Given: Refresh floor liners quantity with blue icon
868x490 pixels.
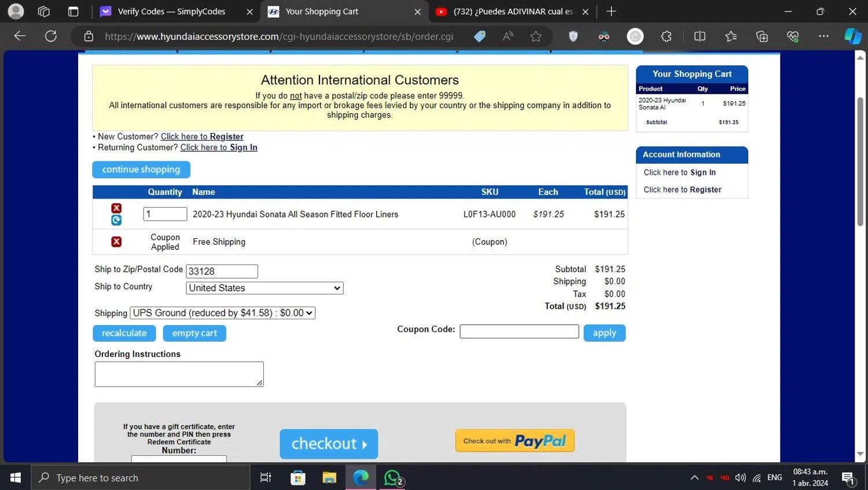Looking at the screenshot, I should (x=116, y=220).
